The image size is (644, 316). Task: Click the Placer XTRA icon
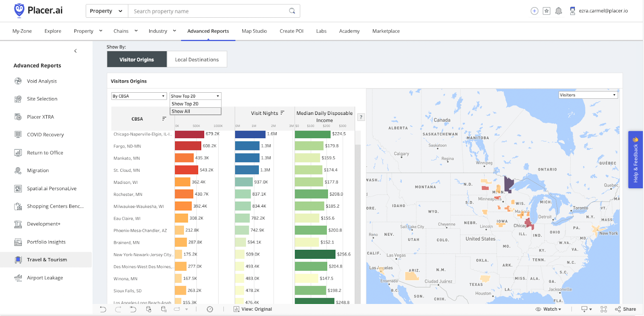click(18, 117)
